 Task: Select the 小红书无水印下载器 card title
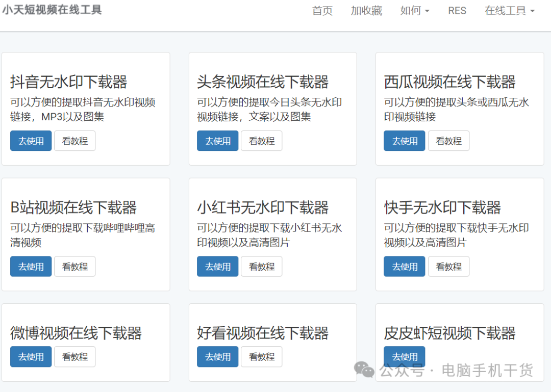(x=263, y=207)
